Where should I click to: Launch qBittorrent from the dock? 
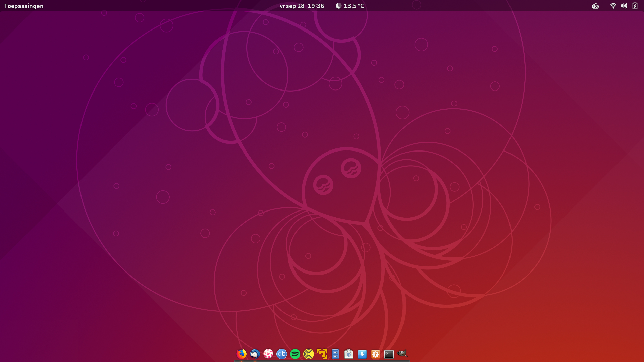[282, 354]
